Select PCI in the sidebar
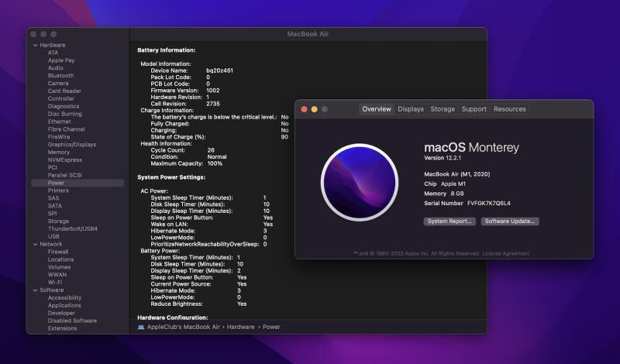 click(x=52, y=167)
